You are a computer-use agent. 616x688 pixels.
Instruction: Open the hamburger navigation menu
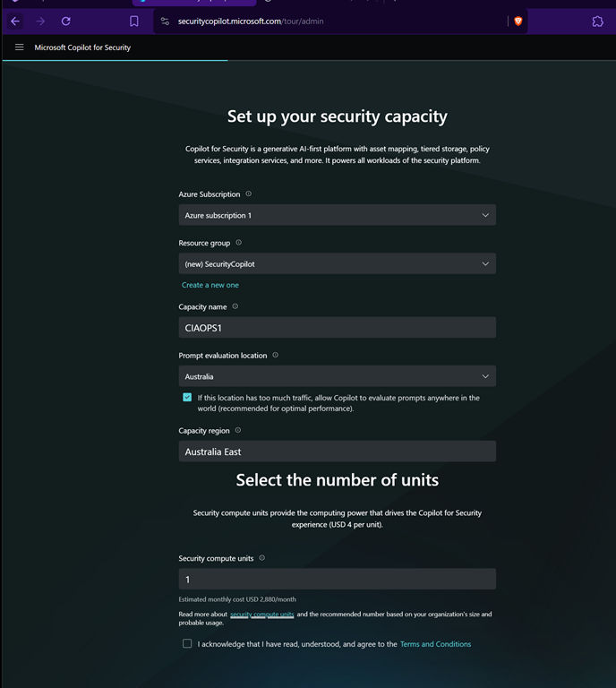pos(19,47)
